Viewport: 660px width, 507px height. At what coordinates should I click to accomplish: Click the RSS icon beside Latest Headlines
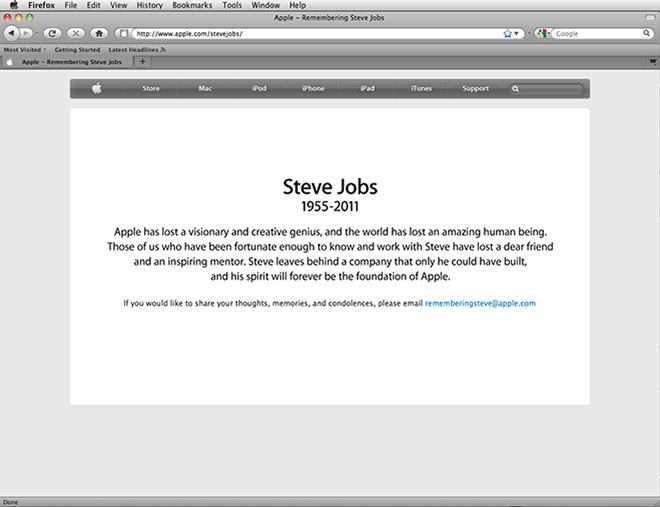(x=163, y=50)
